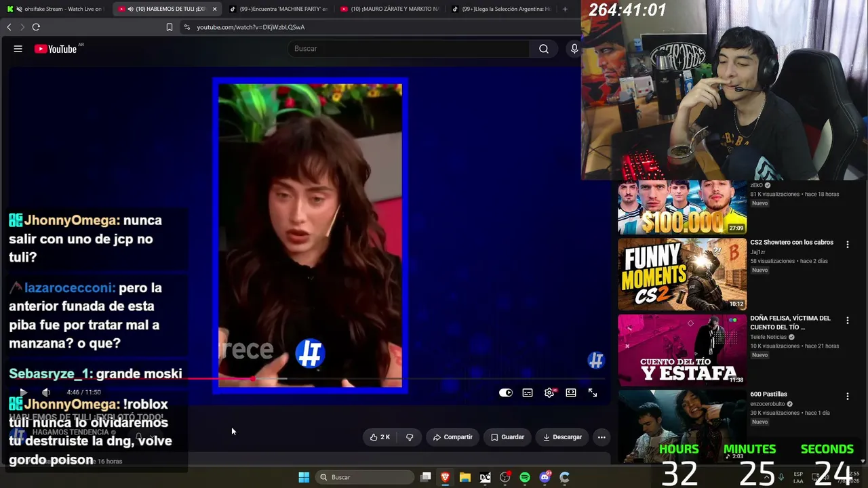868x488 pixels.
Task: Share the video with Compartir
Action: tap(452, 437)
